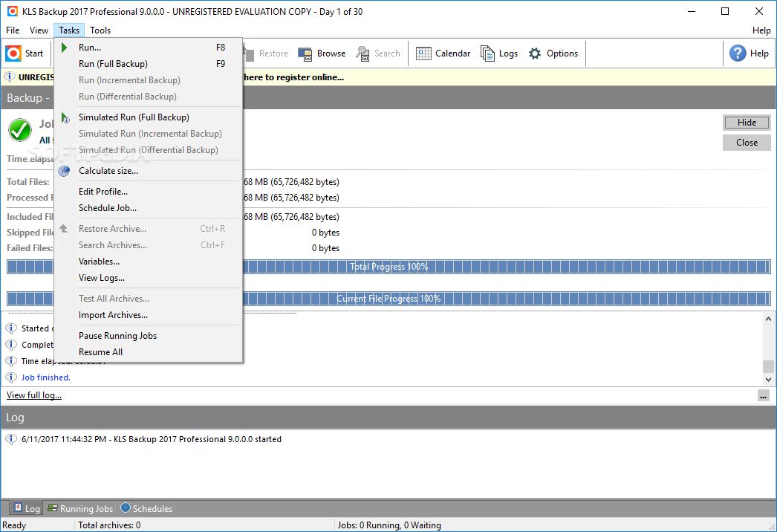This screenshot has height=532, width=777.
Task: Click the Restore toolbar item
Action: (265, 53)
